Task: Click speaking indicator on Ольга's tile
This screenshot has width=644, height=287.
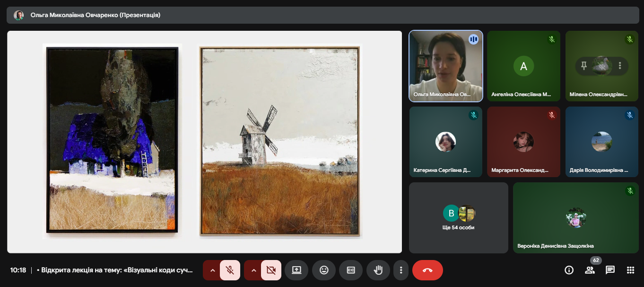Action: pyautogui.click(x=473, y=39)
